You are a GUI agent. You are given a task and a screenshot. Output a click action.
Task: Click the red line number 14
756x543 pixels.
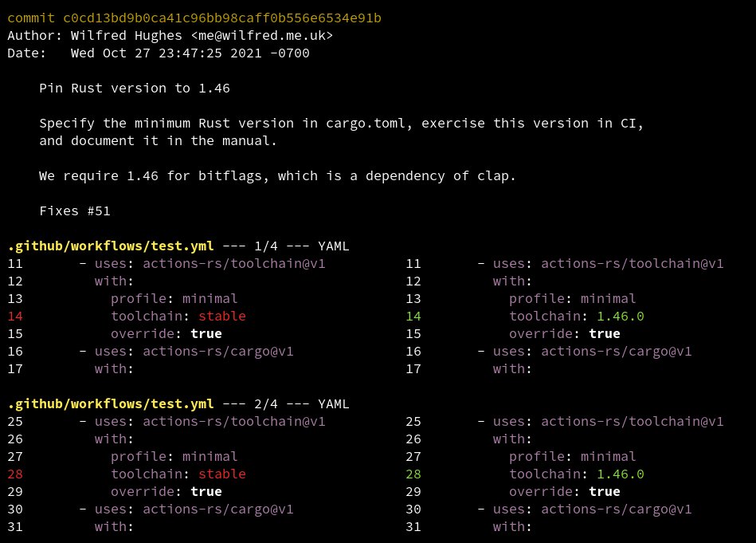15,317
